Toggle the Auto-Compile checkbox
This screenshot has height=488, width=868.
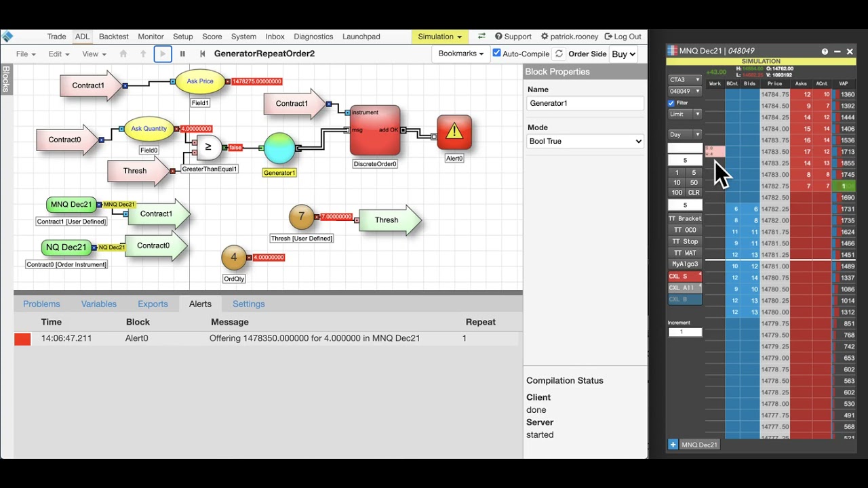click(497, 53)
